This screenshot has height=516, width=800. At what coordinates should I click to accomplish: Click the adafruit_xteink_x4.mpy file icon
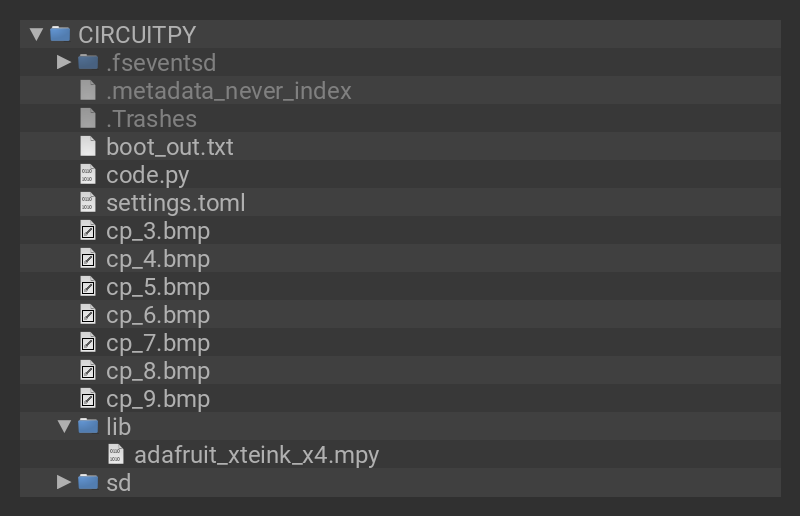tap(116, 454)
